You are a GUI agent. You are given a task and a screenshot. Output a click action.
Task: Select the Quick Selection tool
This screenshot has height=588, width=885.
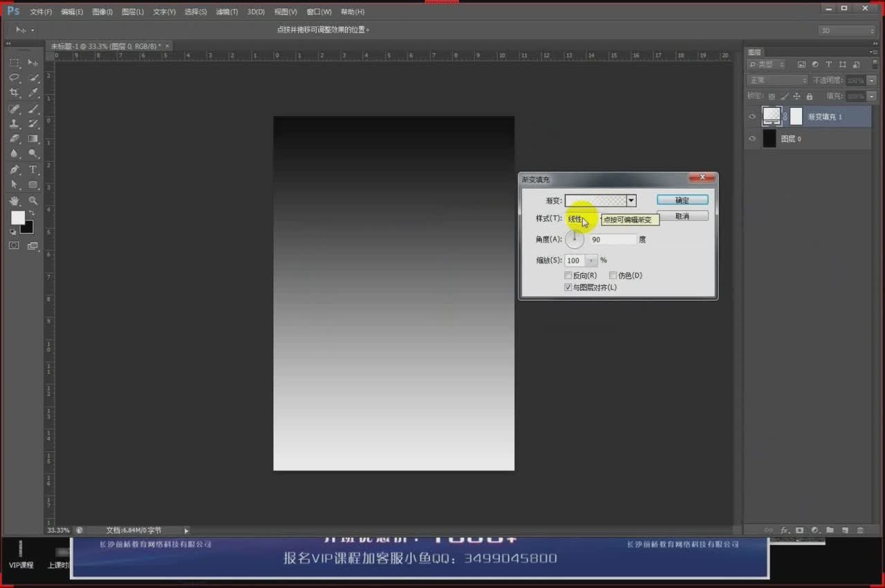click(x=32, y=77)
